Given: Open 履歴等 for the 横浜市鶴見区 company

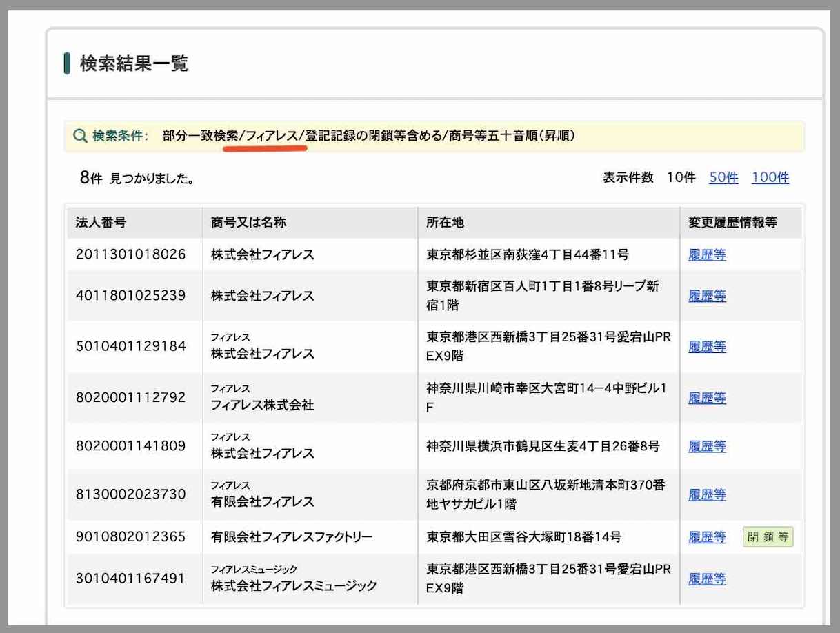Looking at the screenshot, I should pos(706,446).
